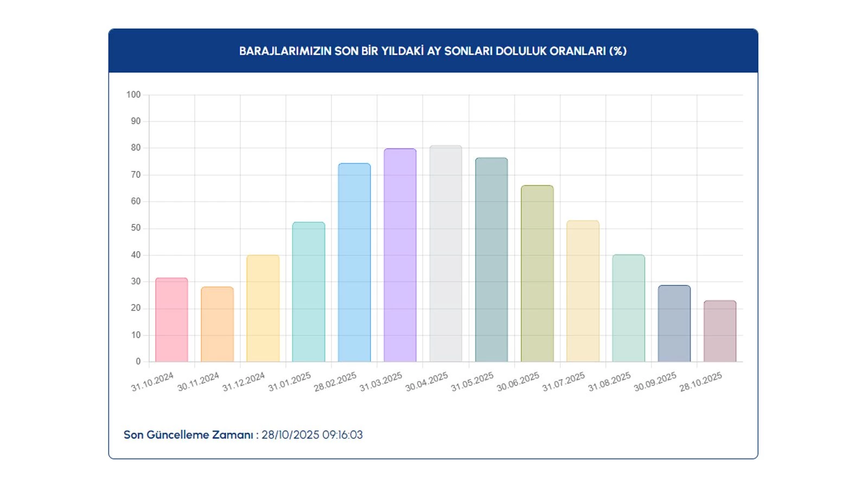Click the 30.04.2025 x-axis date label
The image size is (868, 488).
[427, 382]
